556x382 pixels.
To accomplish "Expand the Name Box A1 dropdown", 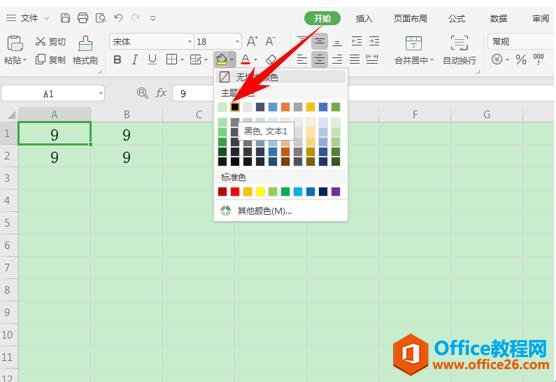I will point(101,94).
